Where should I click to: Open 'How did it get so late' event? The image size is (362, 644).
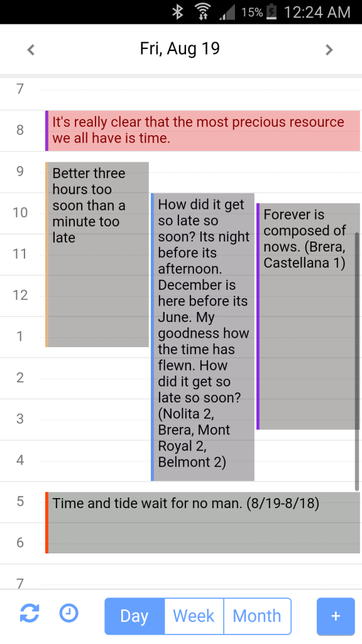coord(203,337)
